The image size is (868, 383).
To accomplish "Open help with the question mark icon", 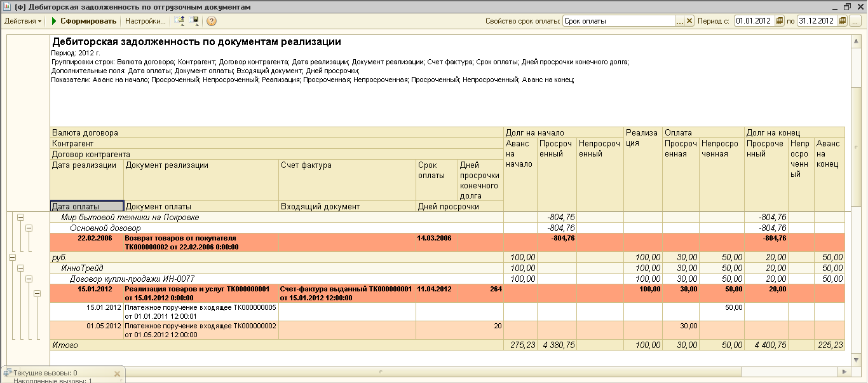I will [212, 21].
